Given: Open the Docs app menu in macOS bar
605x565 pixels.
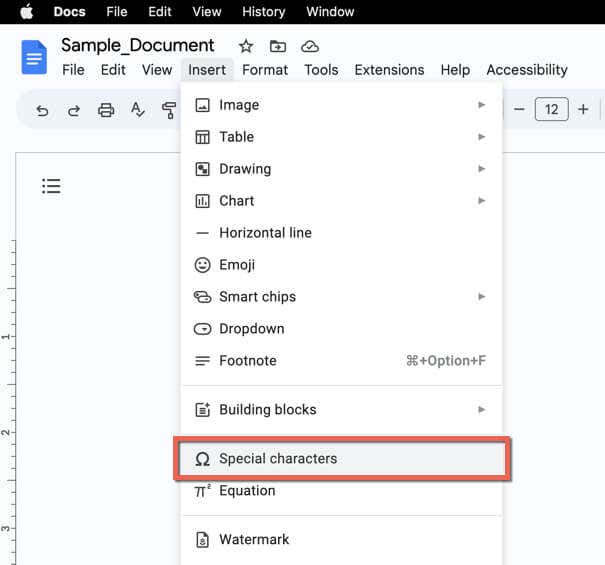Looking at the screenshot, I should [x=69, y=12].
